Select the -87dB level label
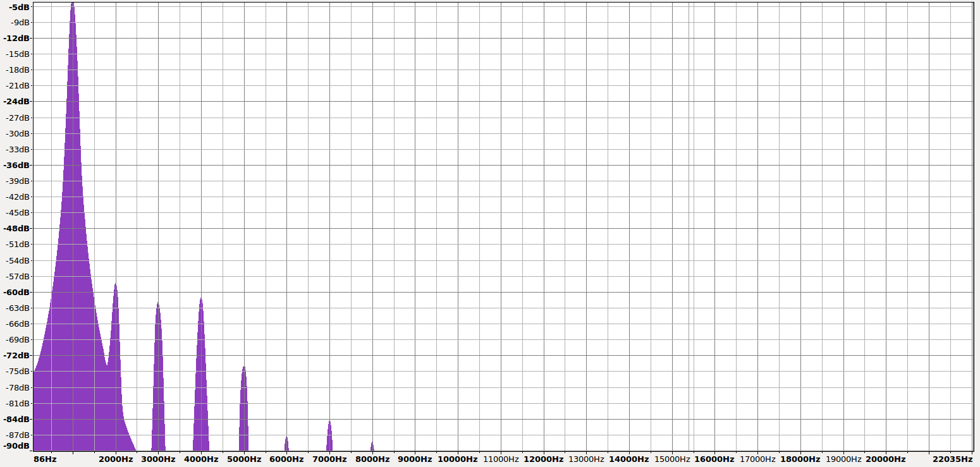Image resolution: width=980 pixels, height=467 pixels. pos(17,435)
